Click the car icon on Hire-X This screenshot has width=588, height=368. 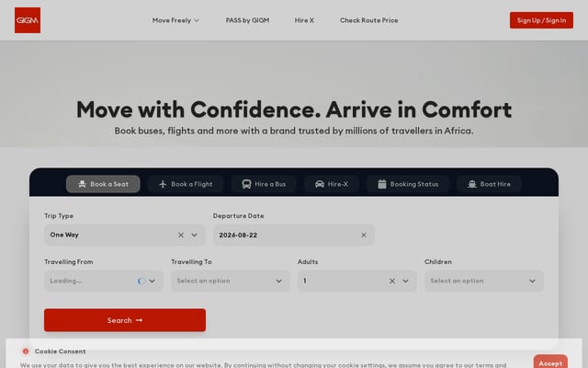(x=320, y=184)
